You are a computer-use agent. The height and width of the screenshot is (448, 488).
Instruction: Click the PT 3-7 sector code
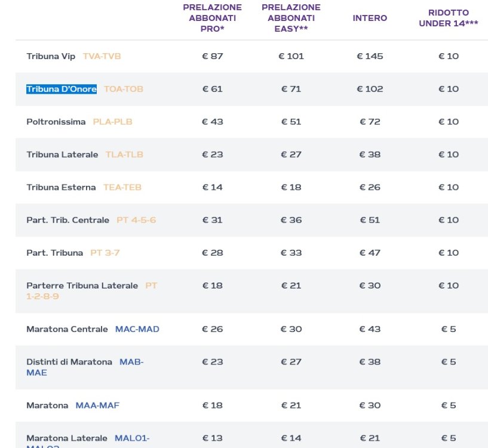click(x=105, y=253)
